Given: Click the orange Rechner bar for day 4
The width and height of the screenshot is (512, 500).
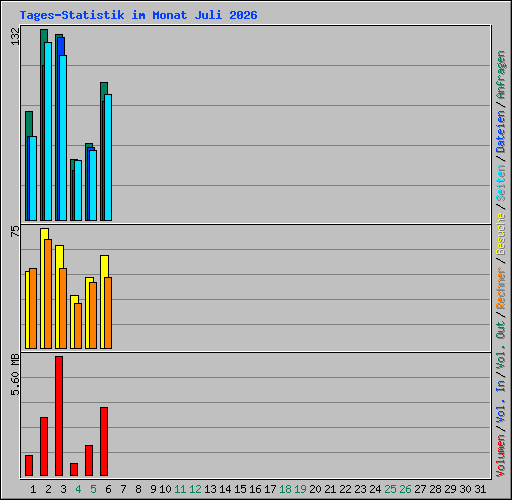Looking at the screenshot, I should point(78,326).
